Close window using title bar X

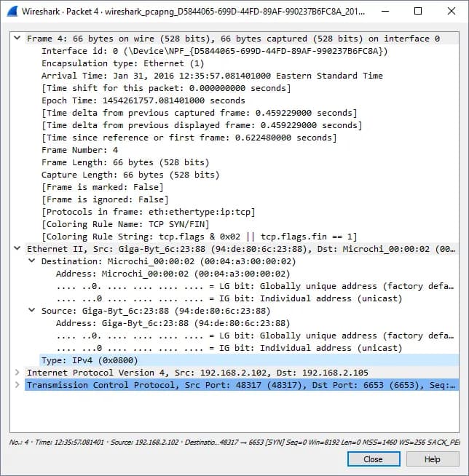pos(452,11)
